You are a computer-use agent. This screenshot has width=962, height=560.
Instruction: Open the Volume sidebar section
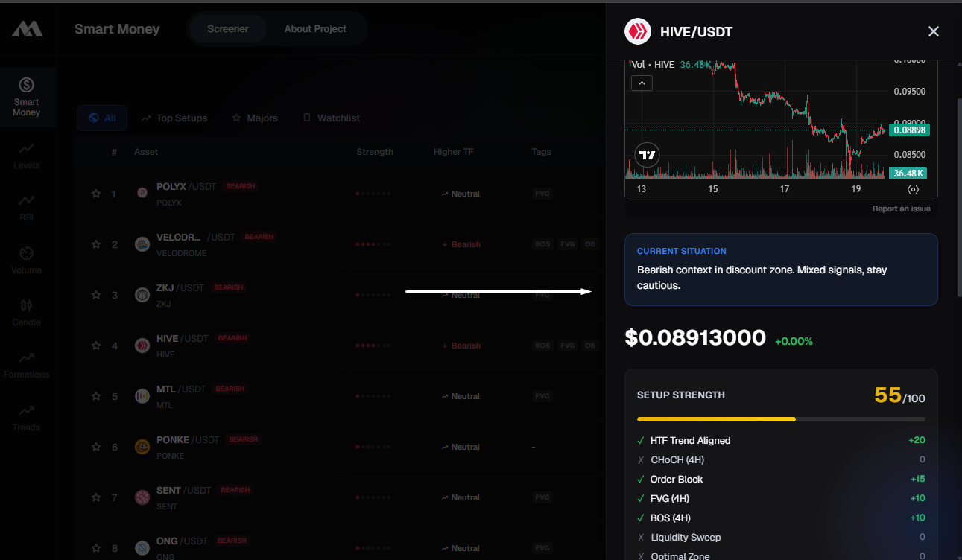pos(26,260)
